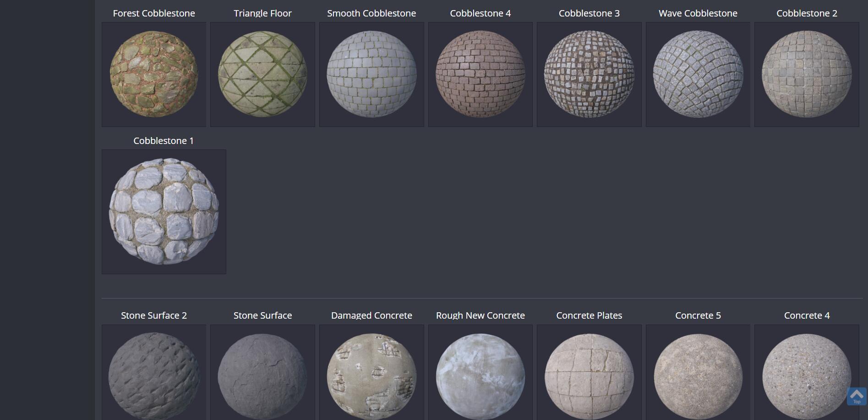Image resolution: width=868 pixels, height=420 pixels.
Task: Open the Forest Cobblestone texture preview
Action: coord(154,74)
